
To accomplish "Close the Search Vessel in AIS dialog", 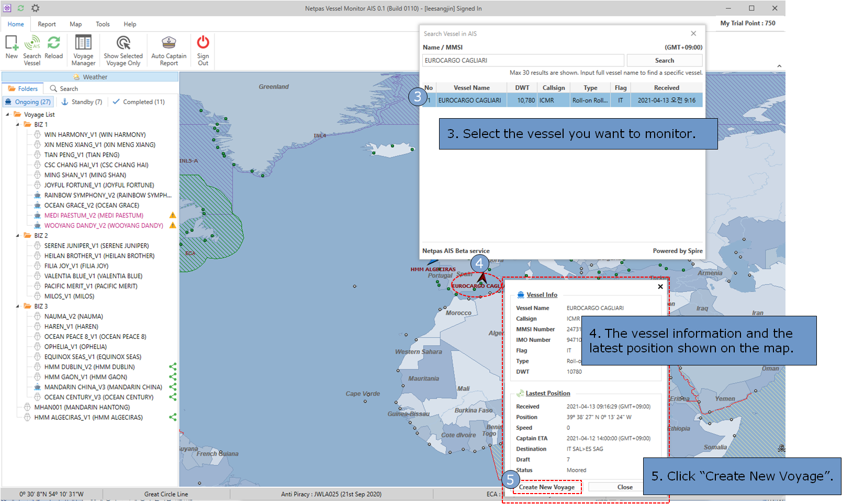I will pos(693,33).
